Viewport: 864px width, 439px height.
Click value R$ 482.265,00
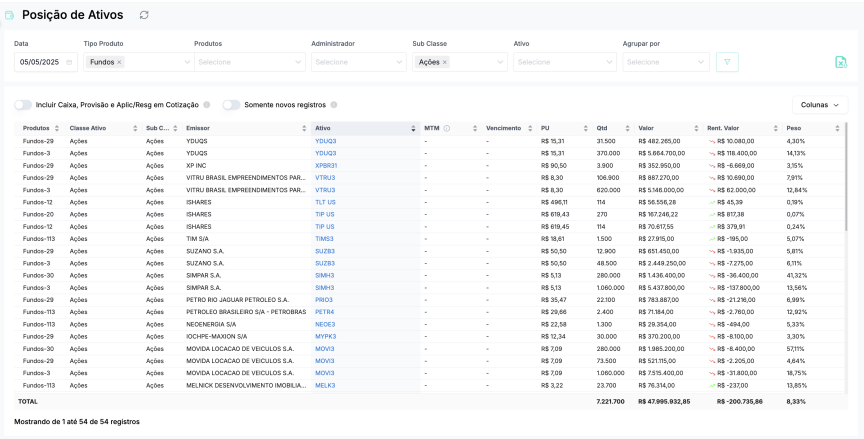point(659,142)
